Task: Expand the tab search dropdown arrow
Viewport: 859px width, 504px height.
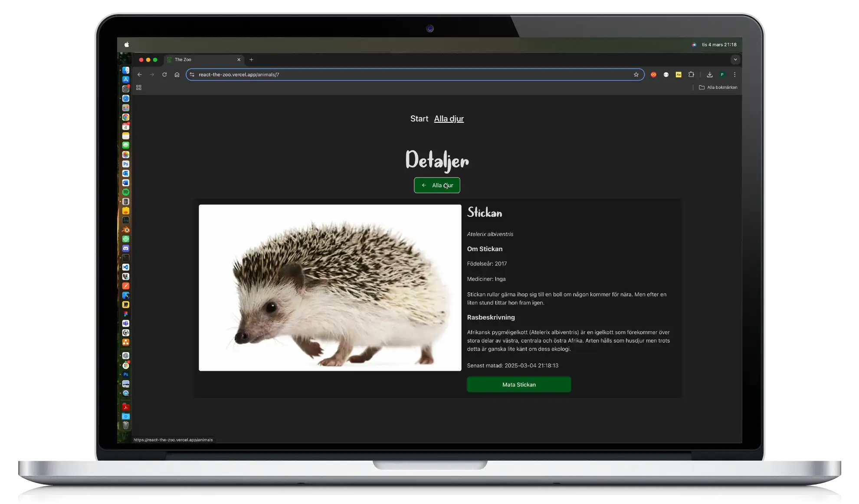Action: pos(735,59)
